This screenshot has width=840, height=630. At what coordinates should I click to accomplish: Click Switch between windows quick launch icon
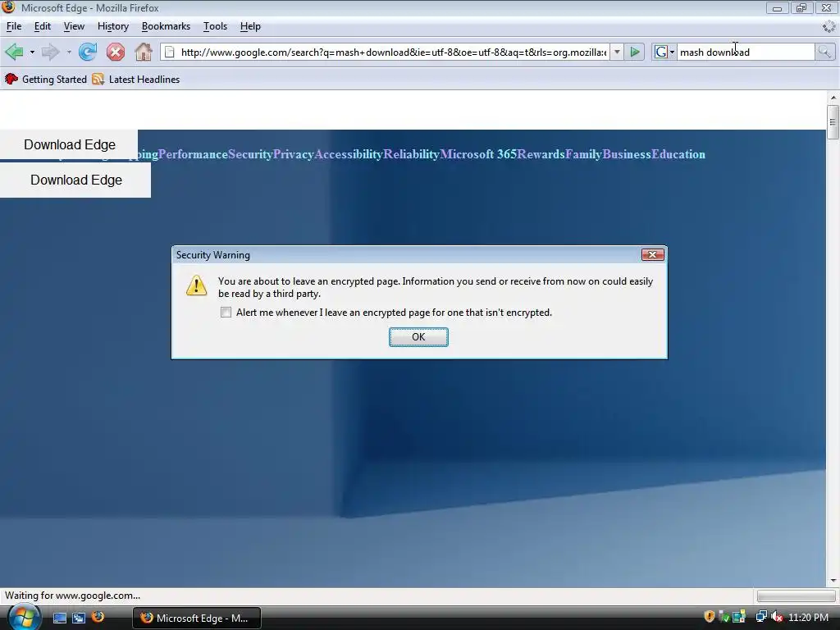pos(79,618)
